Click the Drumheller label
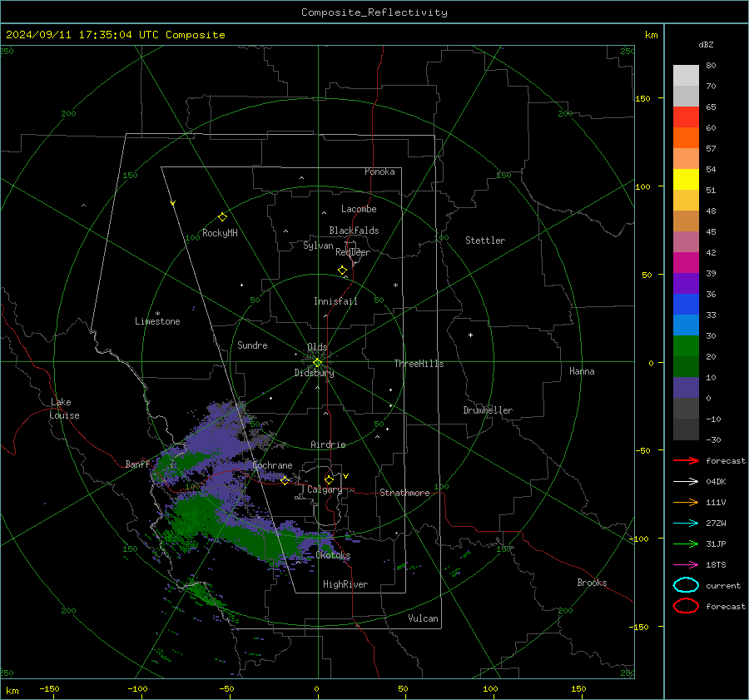The width and height of the screenshot is (749, 700). [488, 410]
